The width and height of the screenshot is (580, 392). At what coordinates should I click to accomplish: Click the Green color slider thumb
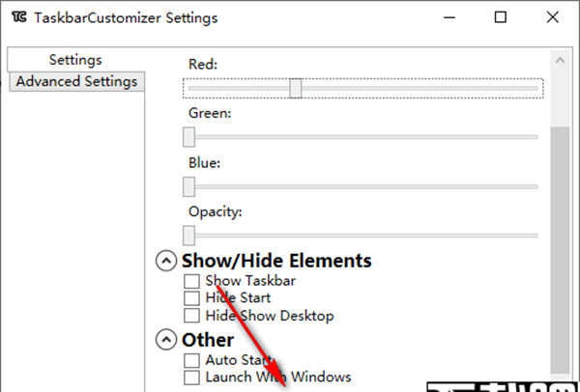tap(189, 137)
